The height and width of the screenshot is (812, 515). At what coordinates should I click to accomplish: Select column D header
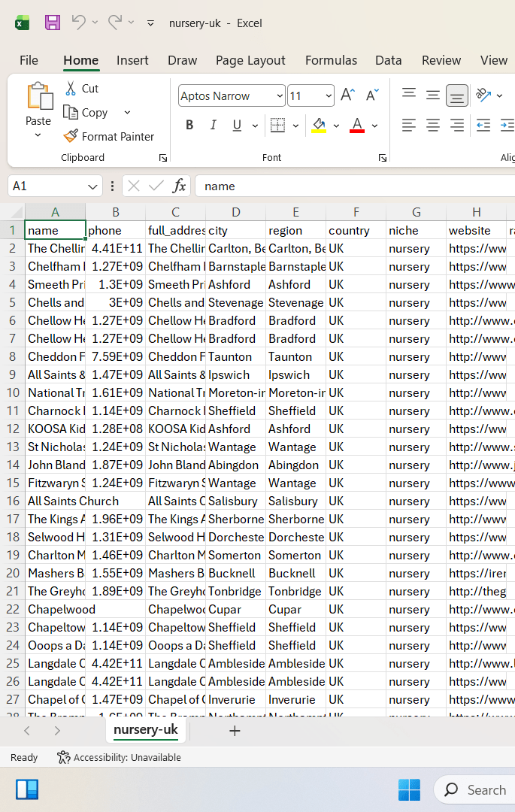(235, 212)
